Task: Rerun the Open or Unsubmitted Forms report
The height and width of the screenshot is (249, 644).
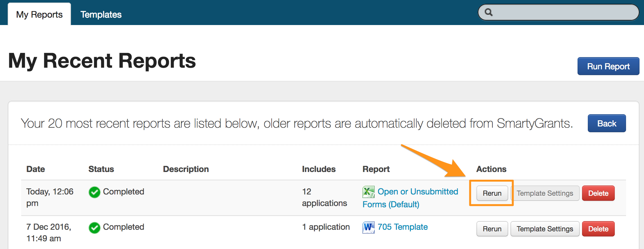Action: 492,193
